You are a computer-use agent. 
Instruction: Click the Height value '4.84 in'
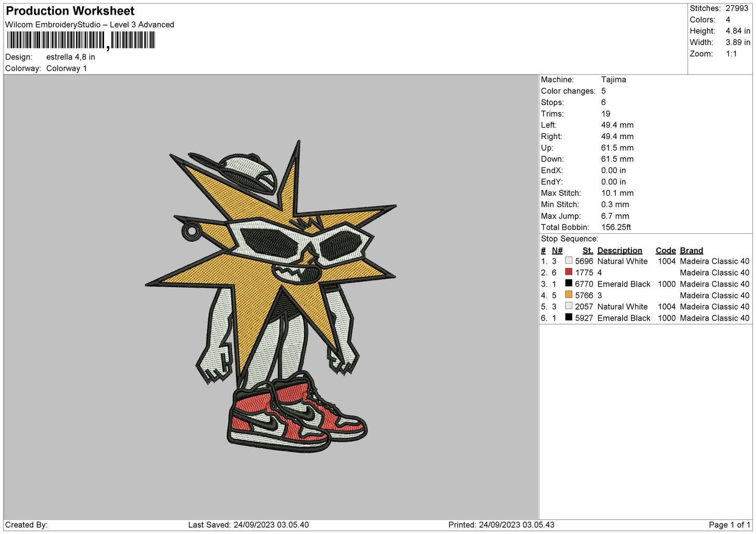tap(738, 31)
